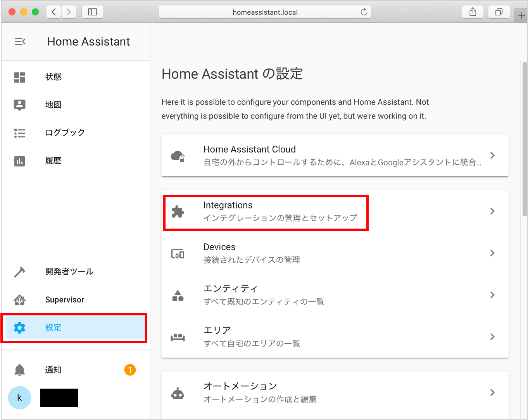Select 状態 in the sidebar

click(53, 77)
